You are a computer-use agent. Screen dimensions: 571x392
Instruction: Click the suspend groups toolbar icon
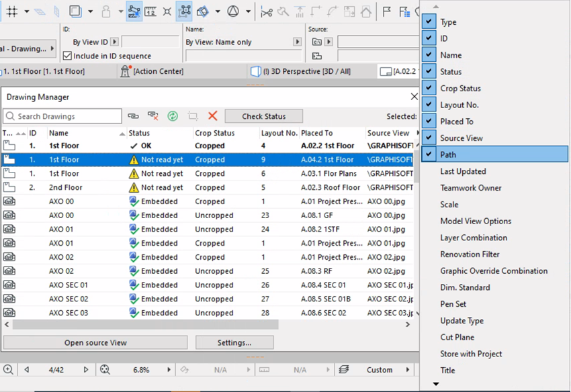pyautogui.click(x=185, y=11)
